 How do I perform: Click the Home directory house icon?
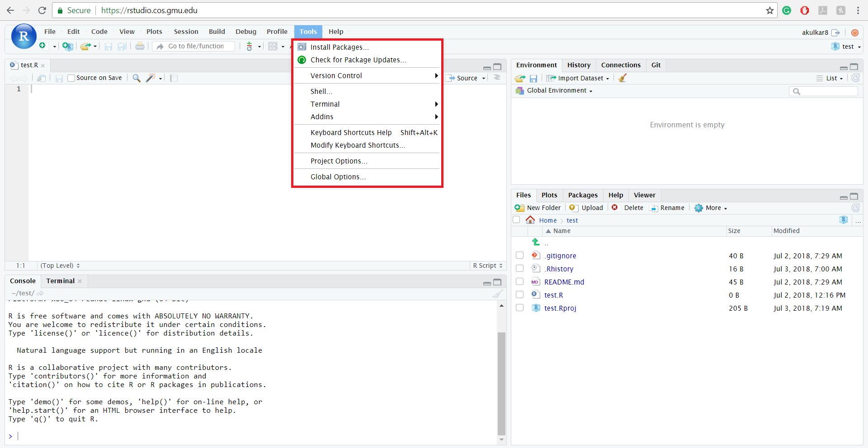[x=530, y=220]
